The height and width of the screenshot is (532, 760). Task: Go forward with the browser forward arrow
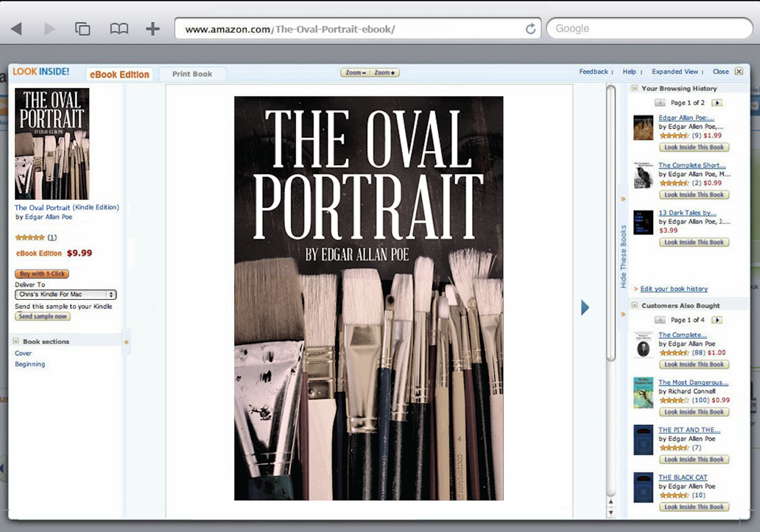point(49,29)
